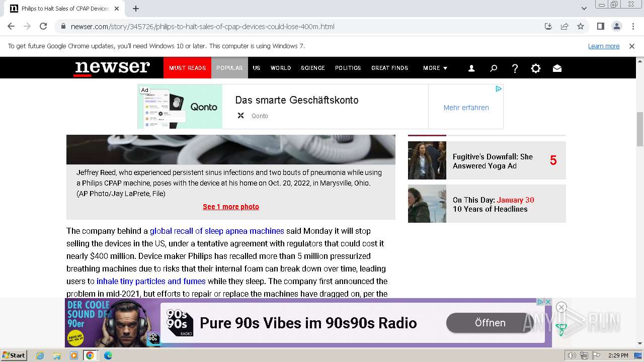Toggle the browser side panel
Screen dimensions: 644x362
pos(600,26)
